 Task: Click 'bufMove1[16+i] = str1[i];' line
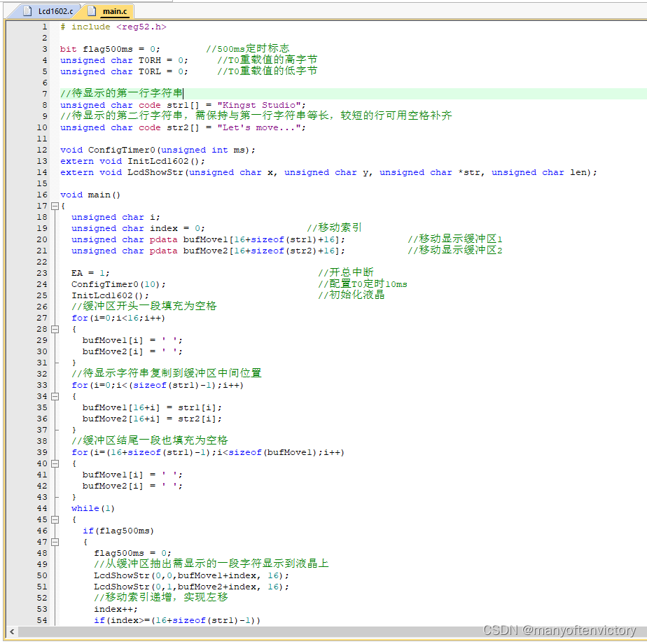coord(152,407)
